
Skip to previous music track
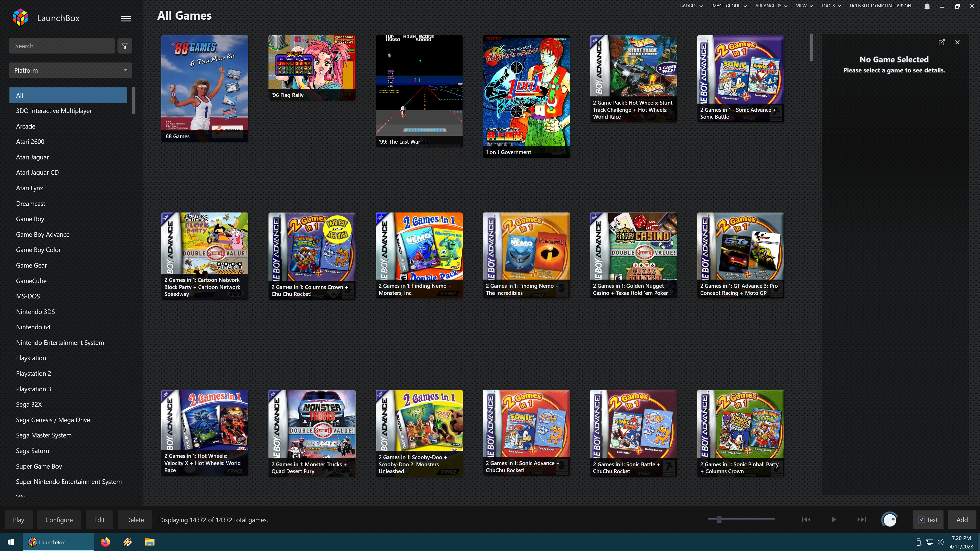coord(806,519)
